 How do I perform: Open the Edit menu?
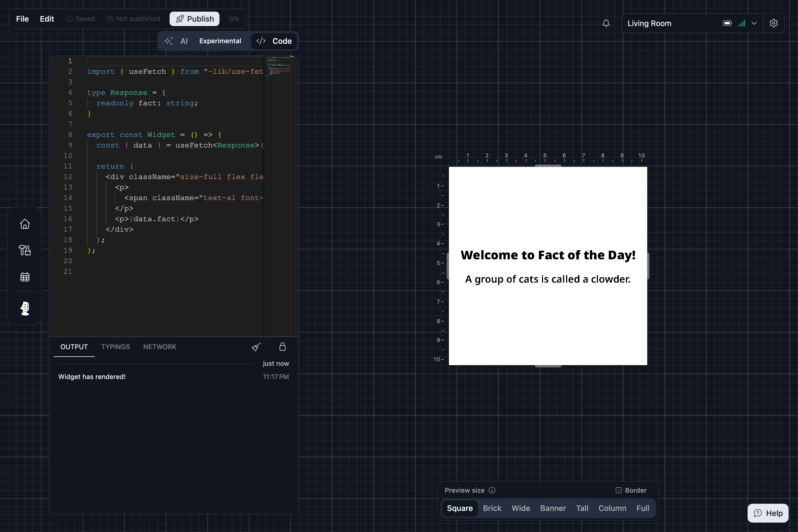tap(47, 19)
